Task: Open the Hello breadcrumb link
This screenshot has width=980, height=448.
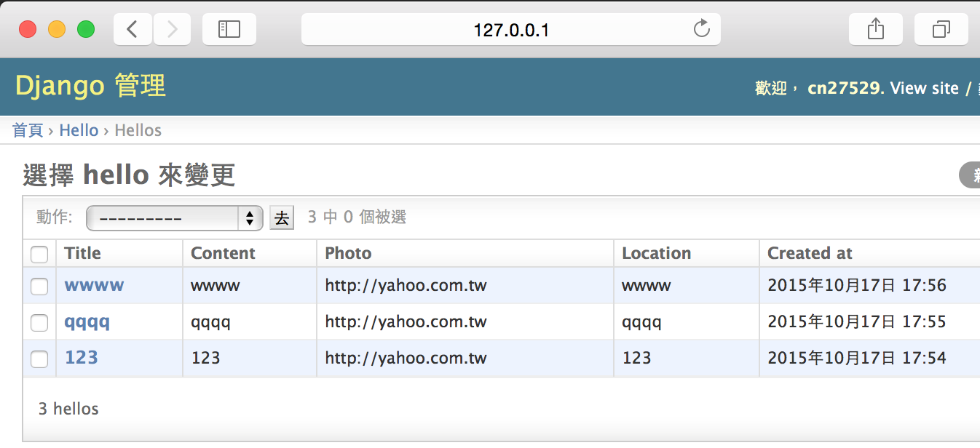Action: [x=79, y=130]
